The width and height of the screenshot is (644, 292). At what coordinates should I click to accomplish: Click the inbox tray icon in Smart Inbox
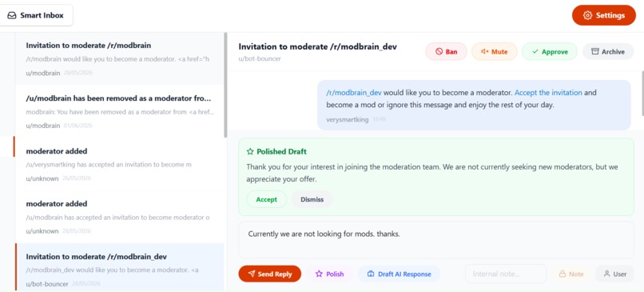tap(12, 16)
